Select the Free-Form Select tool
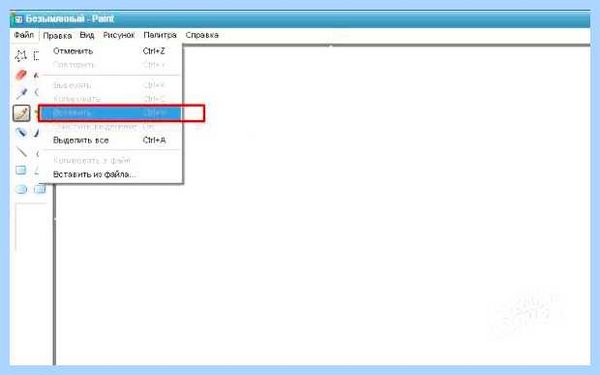Screen dimensions: 600x375 pyautogui.click(x=21, y=56)
